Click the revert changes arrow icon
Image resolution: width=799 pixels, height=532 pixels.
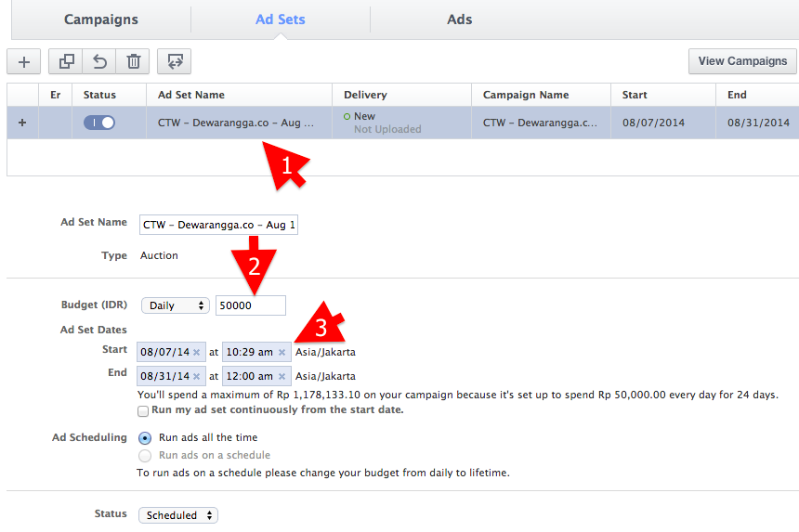click(99, 62)
